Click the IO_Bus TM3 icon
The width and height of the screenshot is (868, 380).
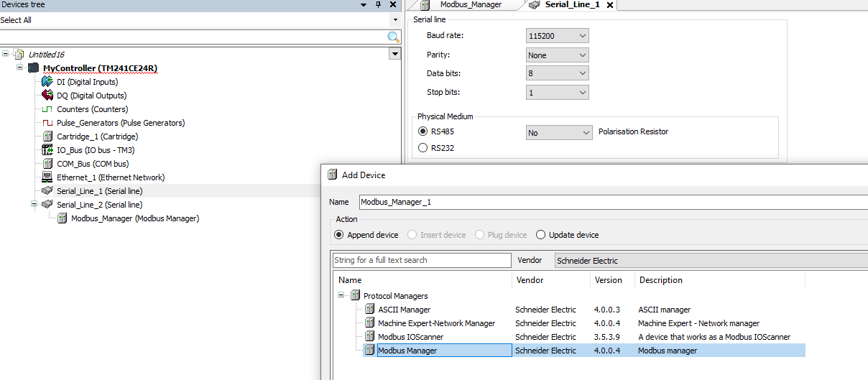coord(47,150)
